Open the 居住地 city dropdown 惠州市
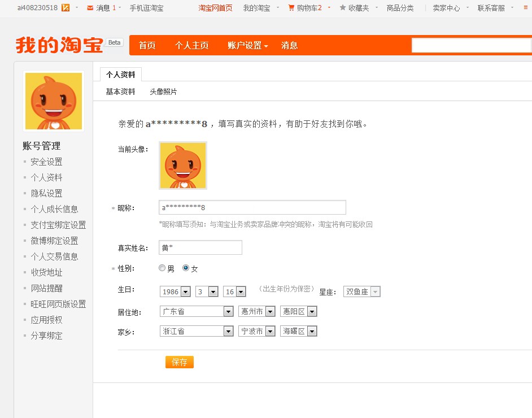Image resolution: width=532 pixels, height=418 pixels. [257, 311]
